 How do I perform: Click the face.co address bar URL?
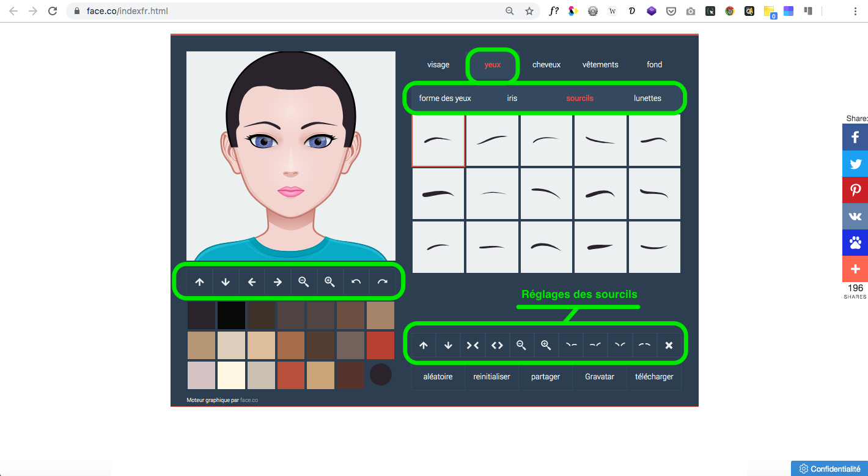[x=127, y=11]
